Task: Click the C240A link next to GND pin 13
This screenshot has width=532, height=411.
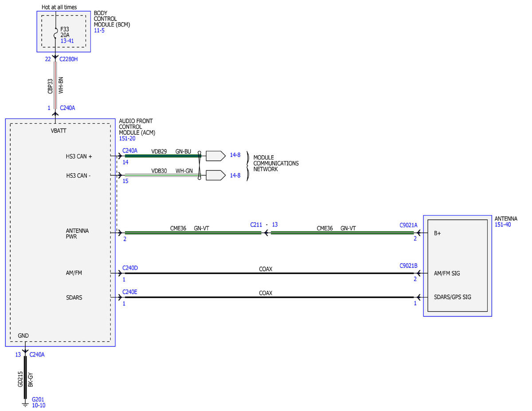Action: pyautogui.click(x=37, y=354)
